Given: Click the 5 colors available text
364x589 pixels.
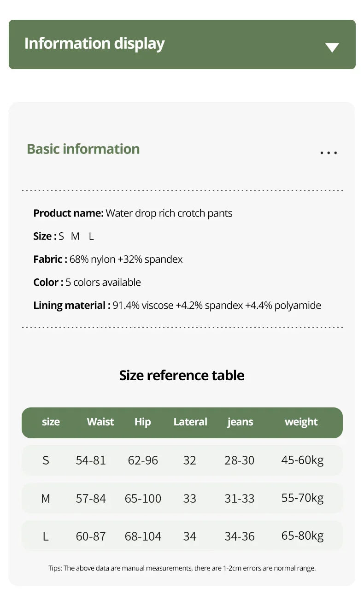Looking at the screenshot, I should [x=103, y=283].
